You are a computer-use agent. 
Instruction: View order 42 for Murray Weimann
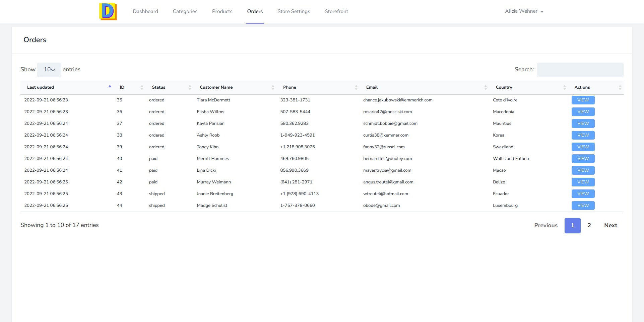pyautogui.click(x=583, y=182)
